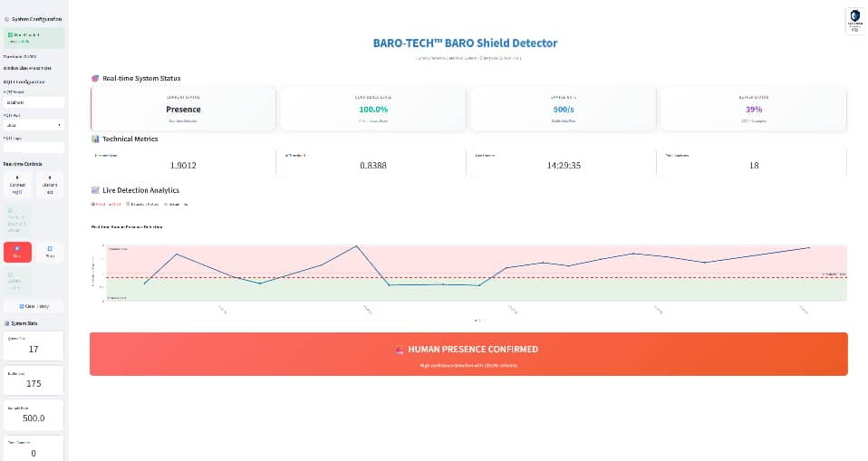
Task: Click the Presence current status card
Action: click(x=183, y=109)
